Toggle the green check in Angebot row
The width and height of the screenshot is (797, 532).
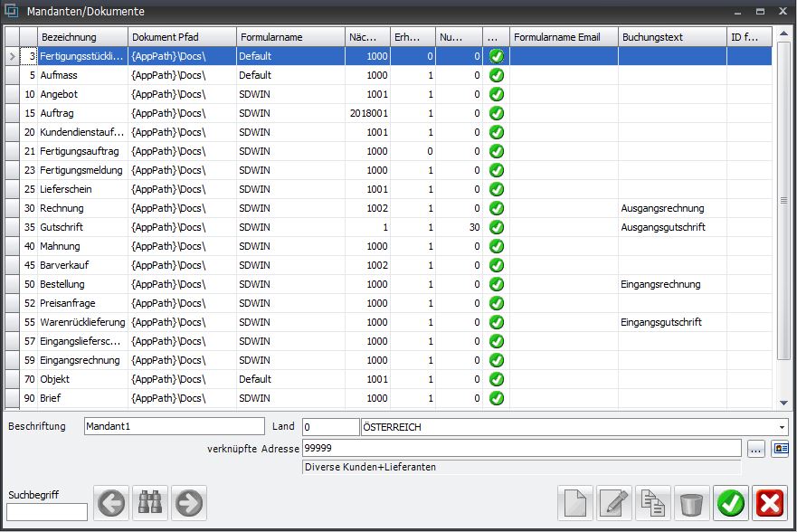point(496,94)
